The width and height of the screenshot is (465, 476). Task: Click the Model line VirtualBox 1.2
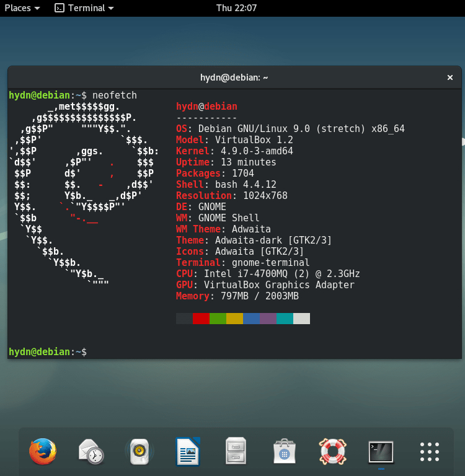[x=234, y=140]
